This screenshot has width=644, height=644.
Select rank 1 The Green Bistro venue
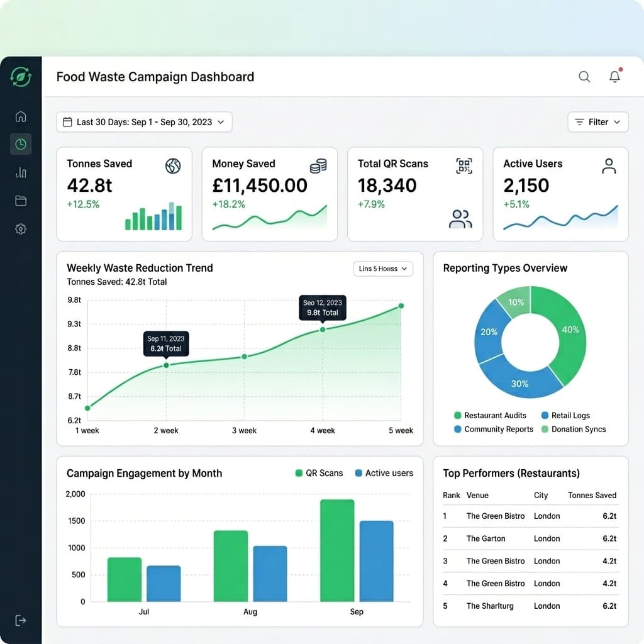point(496,516)
